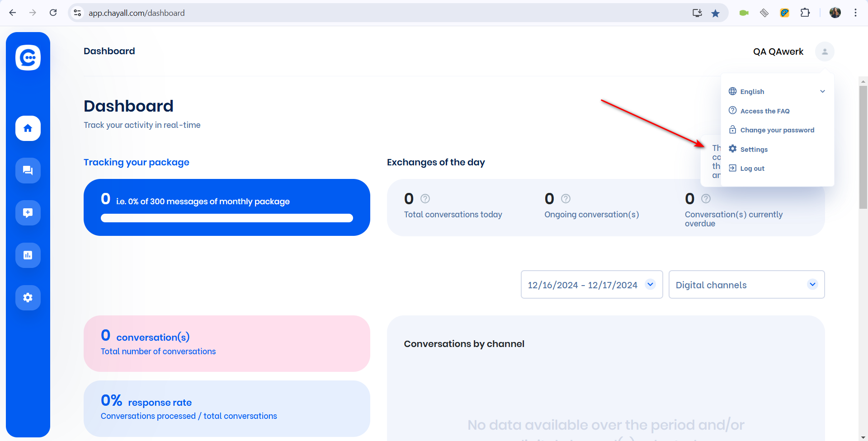The image size is (868, 441).
Task: Select Settings in the user menu
Action: [749, 149]
